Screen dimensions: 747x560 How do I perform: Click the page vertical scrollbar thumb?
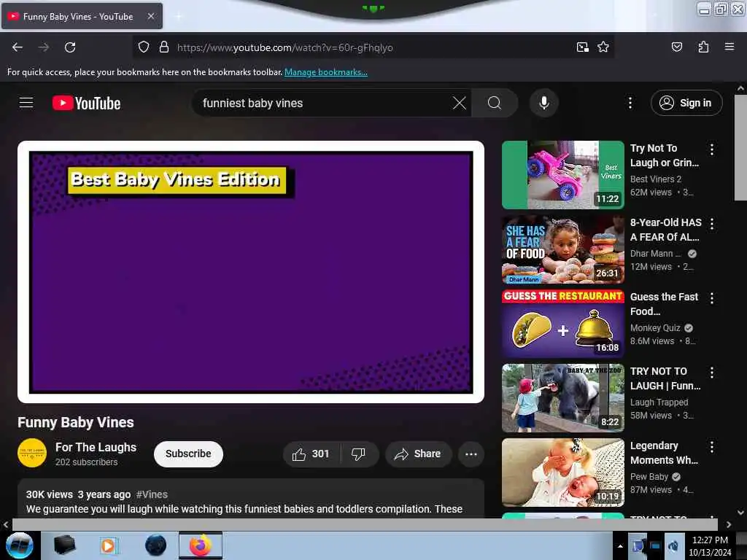tap(740, 147)
